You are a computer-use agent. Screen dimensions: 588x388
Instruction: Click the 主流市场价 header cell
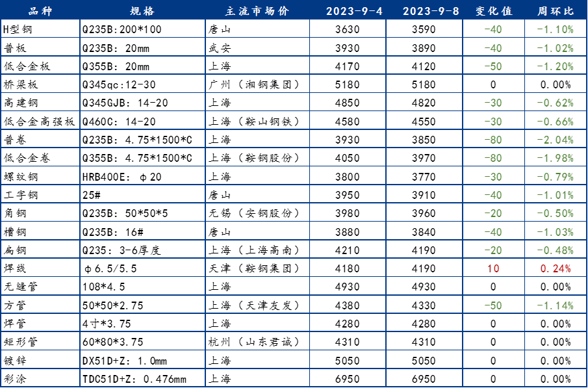(x=257, y=10)
